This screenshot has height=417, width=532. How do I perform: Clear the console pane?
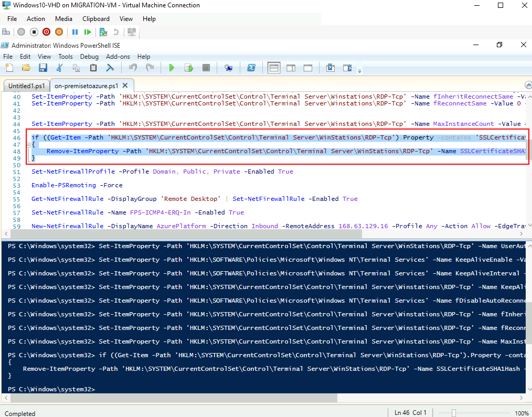[x=110, y=68]
